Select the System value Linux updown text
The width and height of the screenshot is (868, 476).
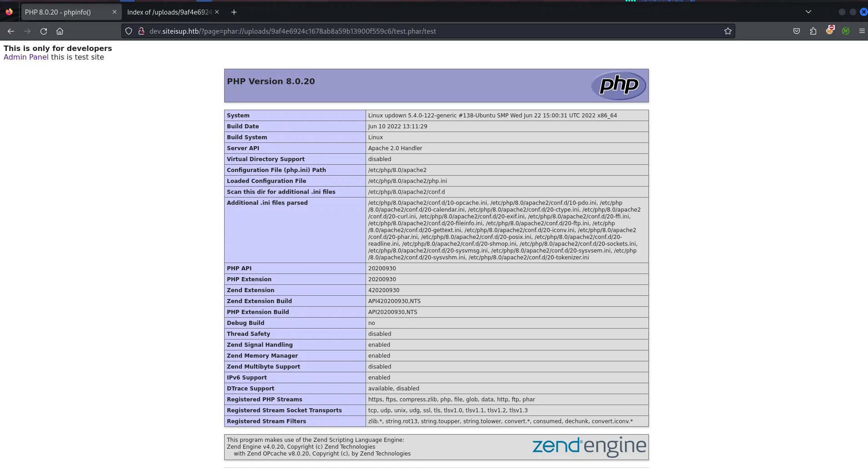point(492,116)
